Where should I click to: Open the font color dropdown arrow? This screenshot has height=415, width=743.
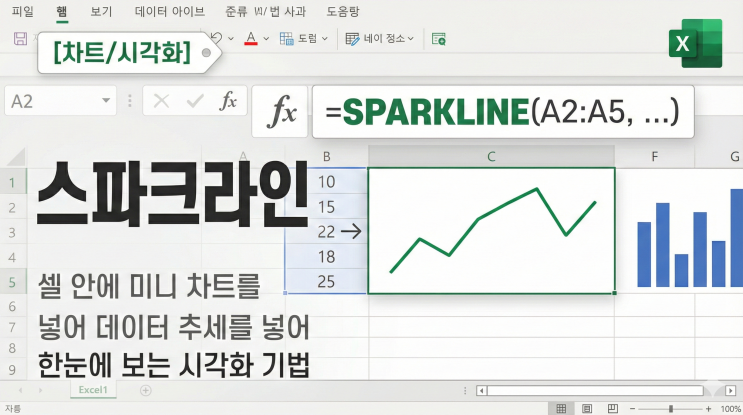(x=266, y=38)
